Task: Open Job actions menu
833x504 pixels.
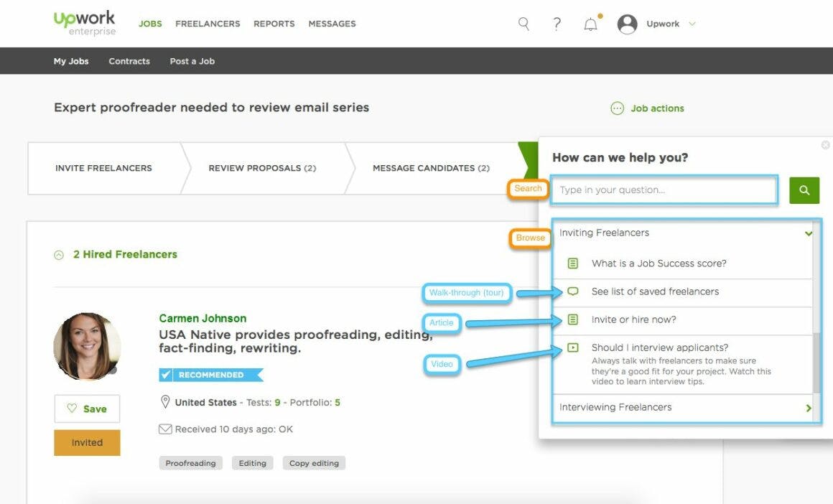Action: [x=657, y=108]
